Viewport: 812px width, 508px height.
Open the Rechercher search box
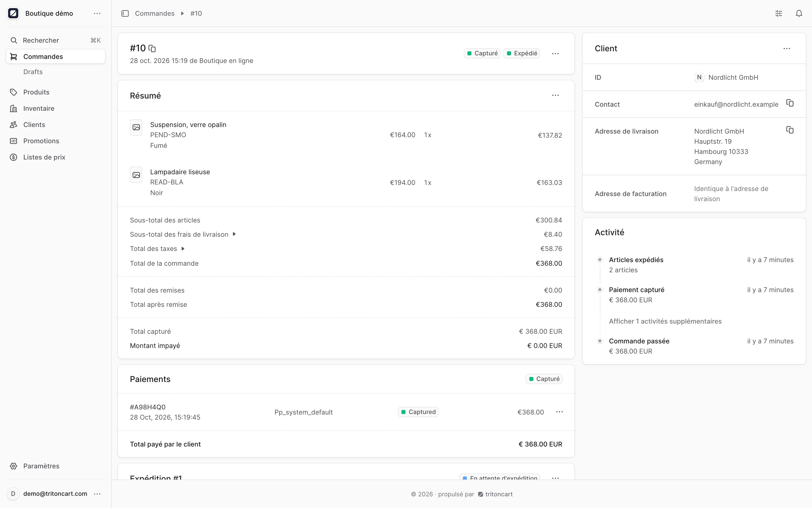[55, 40]
